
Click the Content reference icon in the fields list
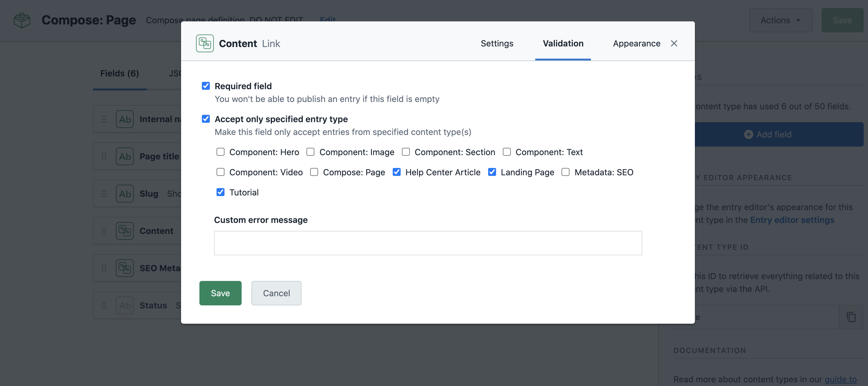tap(125, 231)
